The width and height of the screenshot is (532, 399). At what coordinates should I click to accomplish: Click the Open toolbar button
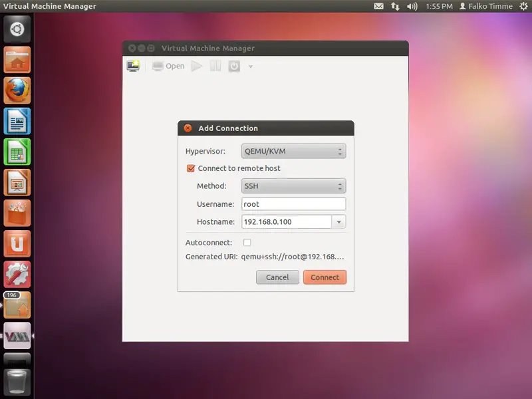click(x=168, y=66)
